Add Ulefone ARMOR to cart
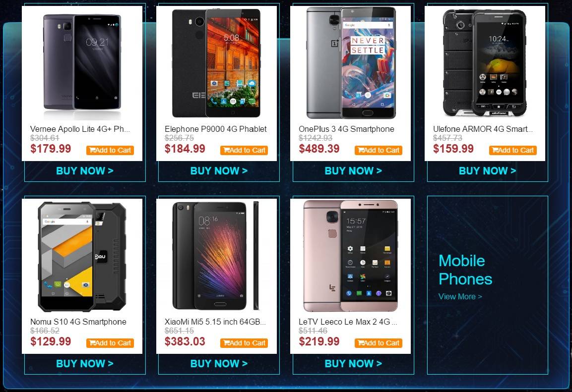The height and width of the screenshot is (392, 572). tap(512, 150)
